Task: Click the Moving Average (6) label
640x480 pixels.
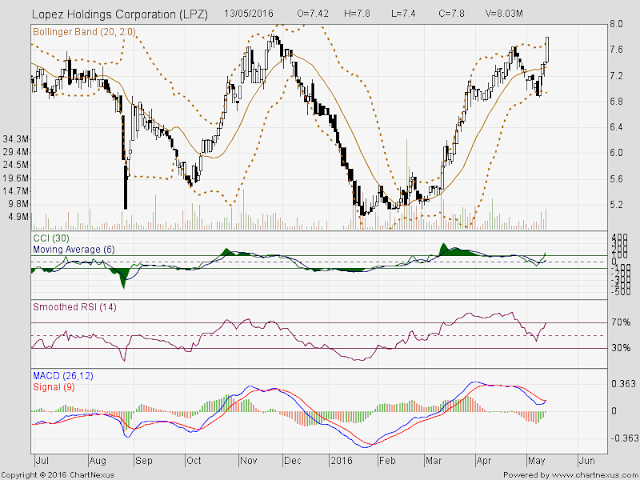Action: point(74,249)
